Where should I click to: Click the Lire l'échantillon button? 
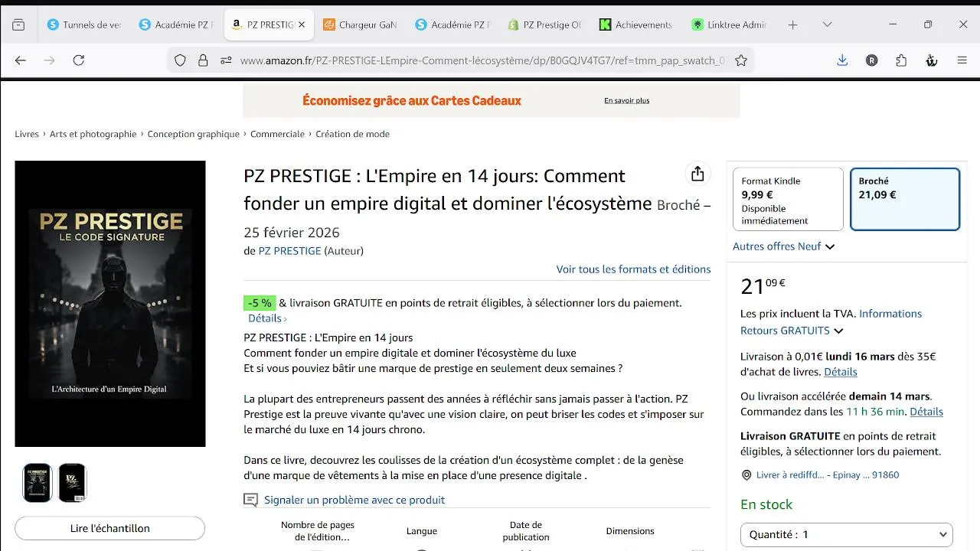[110, 528]
